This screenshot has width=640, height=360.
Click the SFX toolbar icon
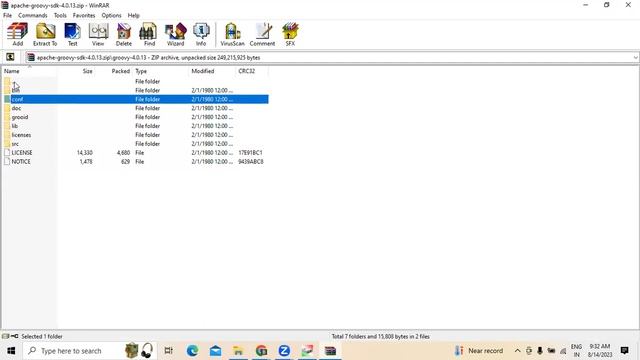click(x=290, y=34)
